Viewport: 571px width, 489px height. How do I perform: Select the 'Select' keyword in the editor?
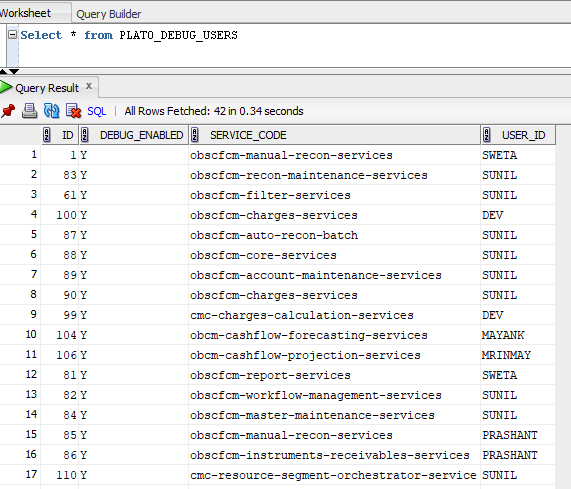coord(41,35)
